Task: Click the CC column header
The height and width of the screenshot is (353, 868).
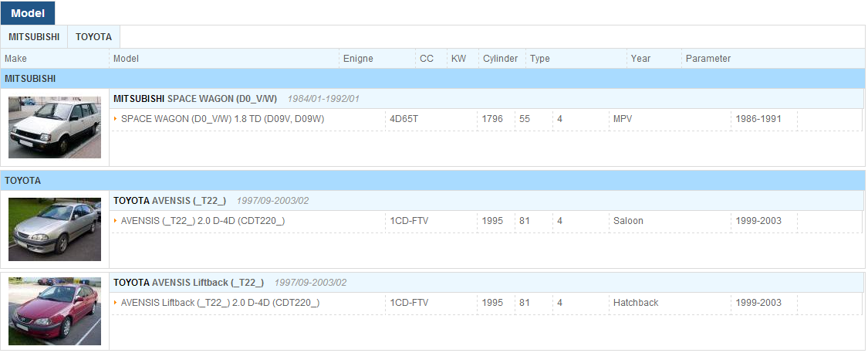Action: tap(427, 59)
